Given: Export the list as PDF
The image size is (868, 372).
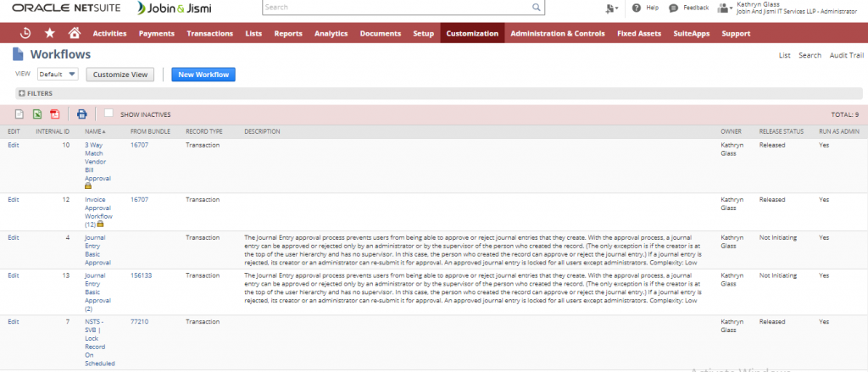Looking at the screenshot, I should 54,114.
